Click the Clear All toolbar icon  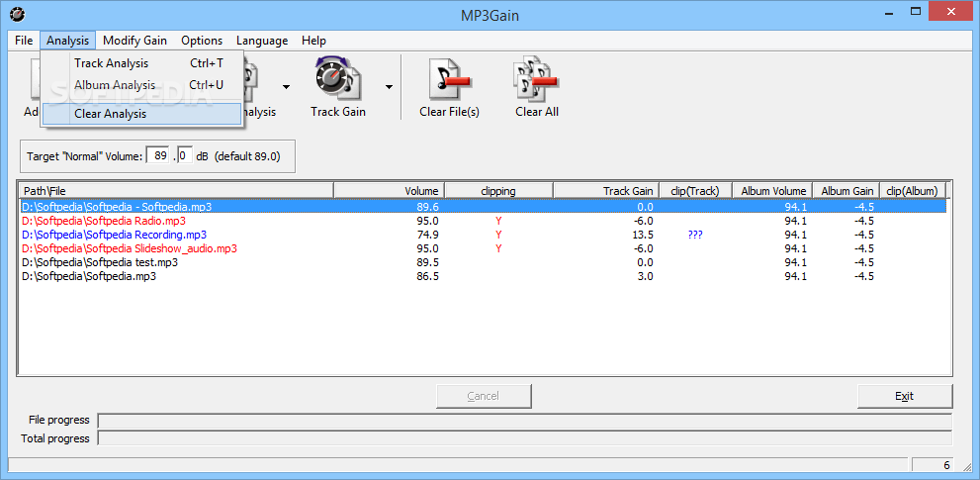click(536, 79)
